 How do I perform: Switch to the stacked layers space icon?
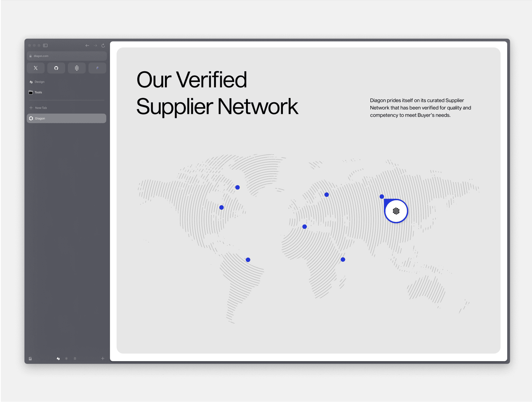[75, 358]
